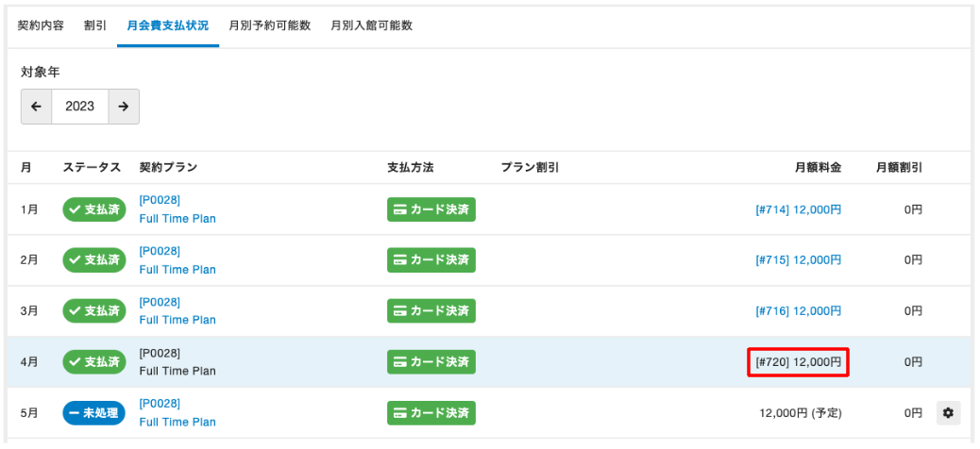Open invoice link #714 for January
Image resolution: width=980 pixels, height=449 pixels.
coord(798,209)
